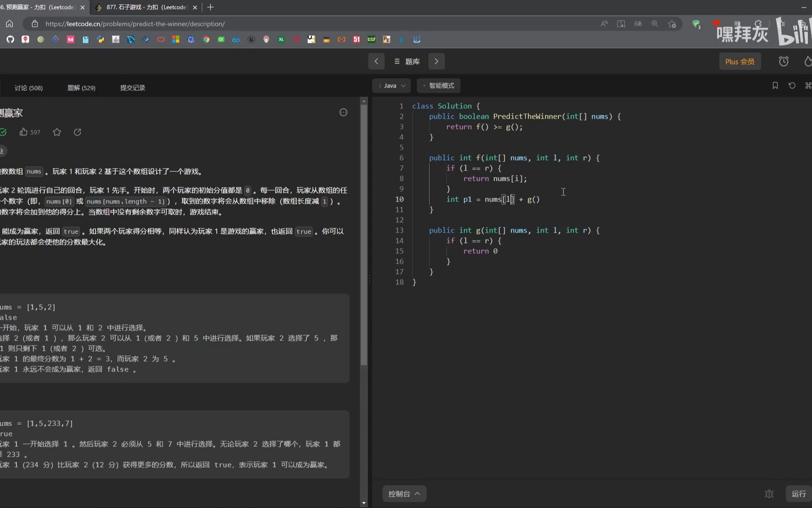
Task: Place cursor on code line 3 return statement
Action: click(x=484, y=127)
